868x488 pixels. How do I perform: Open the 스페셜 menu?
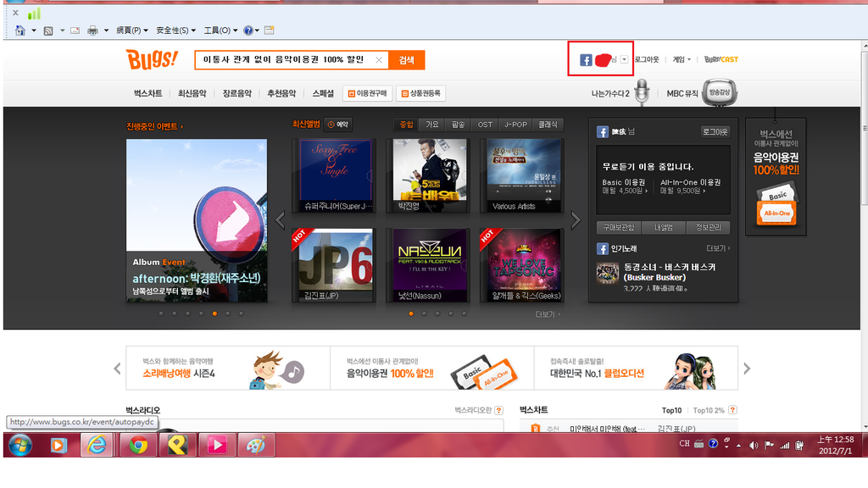(x=323, y=93)
